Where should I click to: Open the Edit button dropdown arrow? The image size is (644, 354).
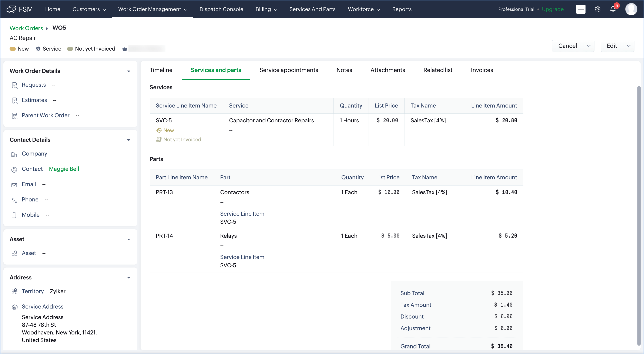point(628,46)
